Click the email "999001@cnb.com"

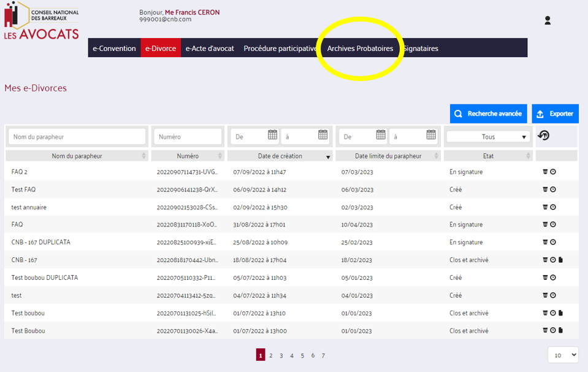pos(165,19)
